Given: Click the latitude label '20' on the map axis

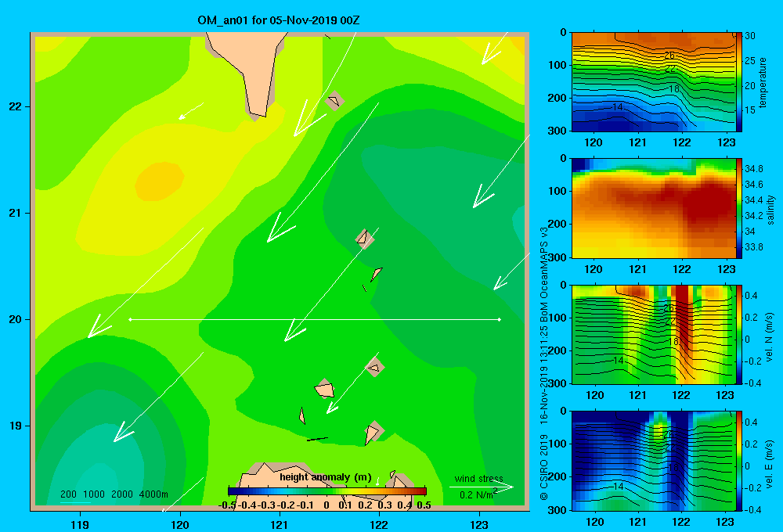Looking at the screenshot, I should coord(16,319).
